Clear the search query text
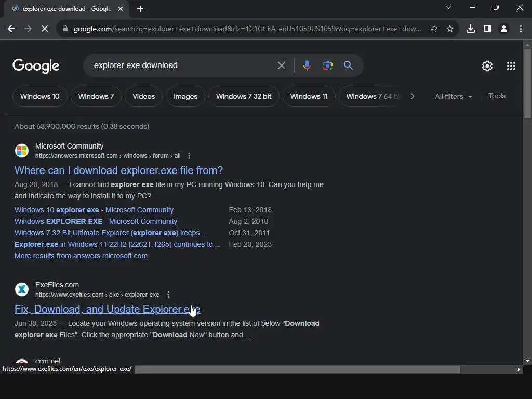This screenshot has width=532, height=399. pyautogui.click(x=281, y=65)
